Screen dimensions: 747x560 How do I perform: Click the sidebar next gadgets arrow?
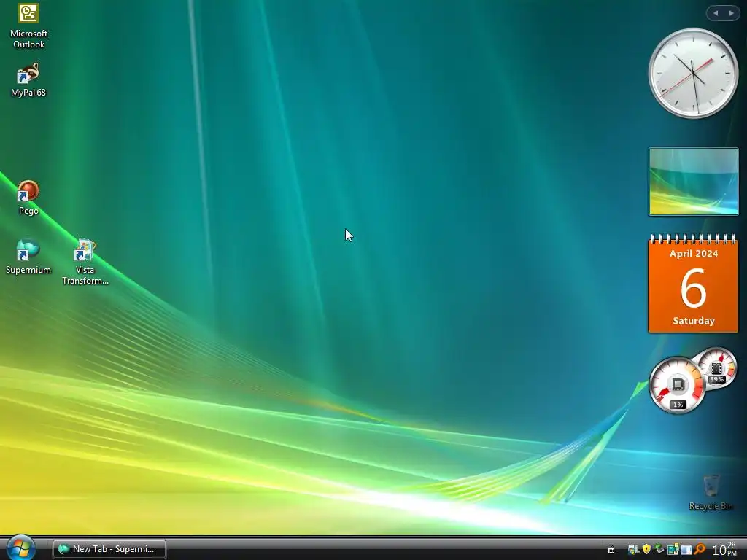(x=731, y=13)
